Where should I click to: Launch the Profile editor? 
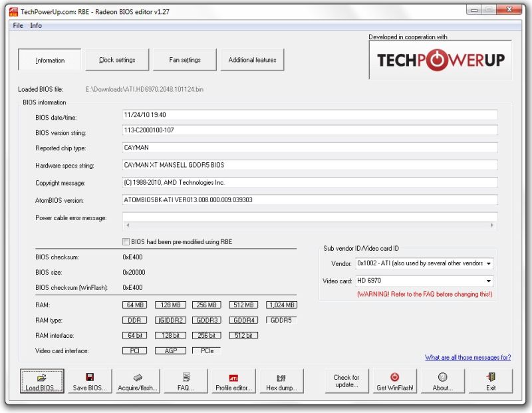[x=232, y=380]
